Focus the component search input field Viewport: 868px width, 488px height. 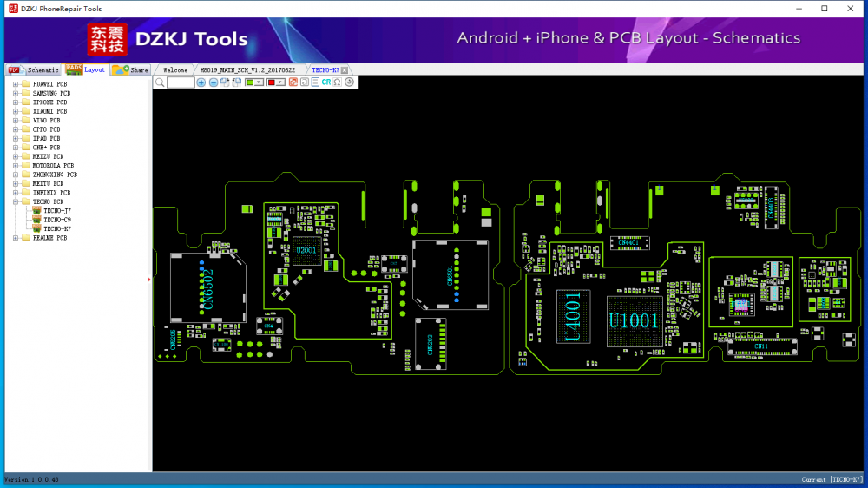point(181,82)
